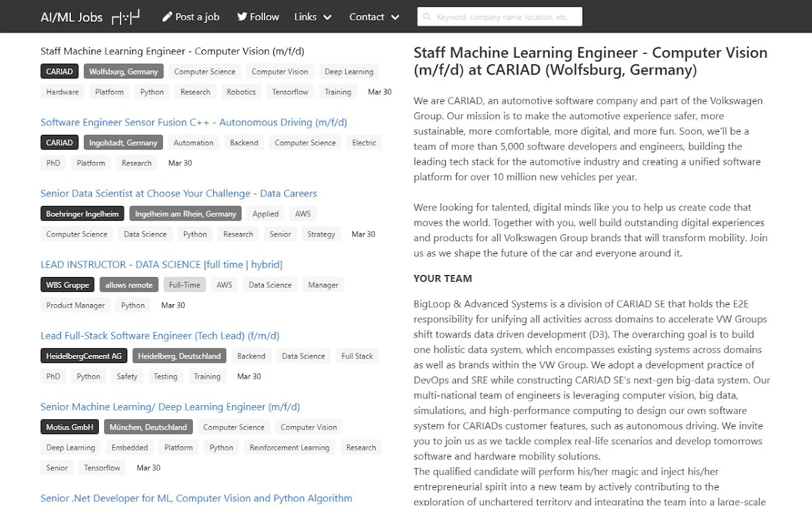Click Data Science tag in Boehringer listing
812x508 pixels.
tap(145, 234)
